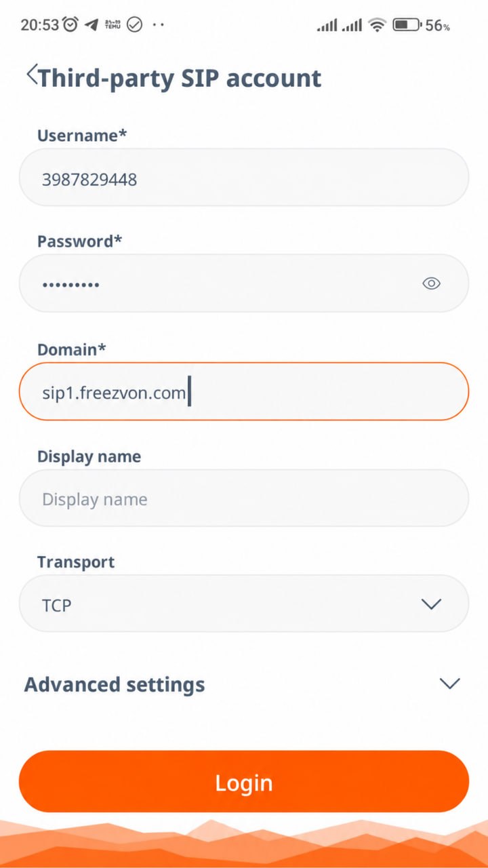Focus the Username field with 3987829448
This screenshot has height=868, width=488.
pos(244,178)
